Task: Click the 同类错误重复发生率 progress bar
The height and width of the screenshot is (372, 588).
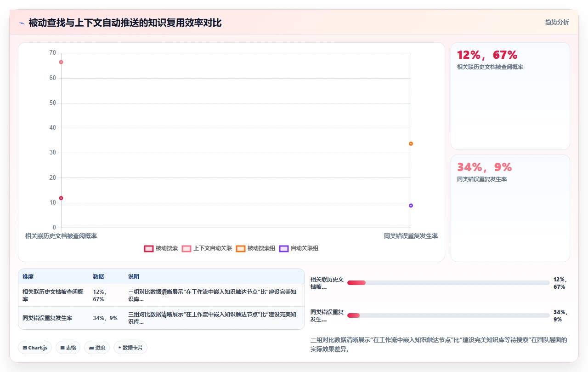Action: click(448, 315)
